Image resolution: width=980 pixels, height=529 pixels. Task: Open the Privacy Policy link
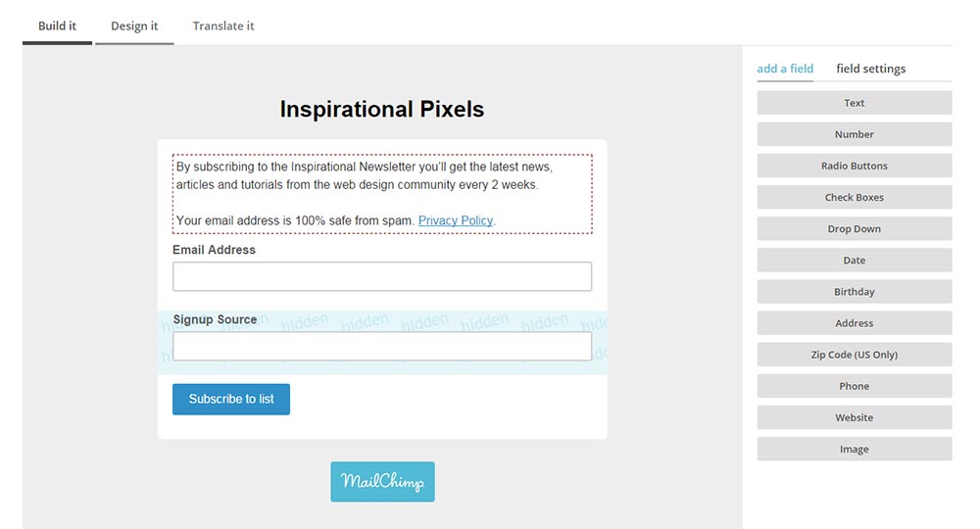pyautogui.click(x=455, y=220)
